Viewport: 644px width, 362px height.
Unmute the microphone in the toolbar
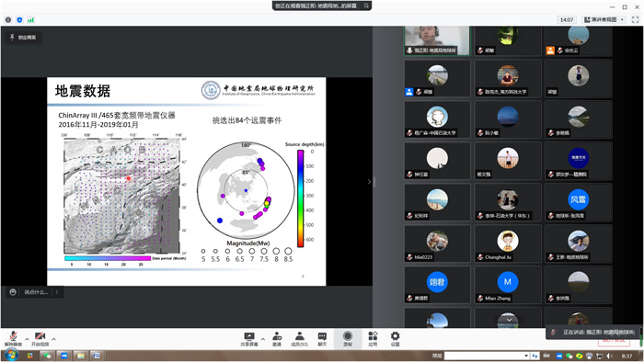(x=13, y=339)
